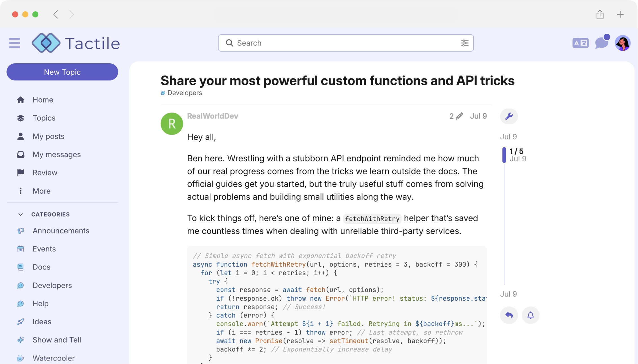Viewport: 638px width, 364px height.
Task: Open the topic admin wrench menu
Action: point(509,116)
